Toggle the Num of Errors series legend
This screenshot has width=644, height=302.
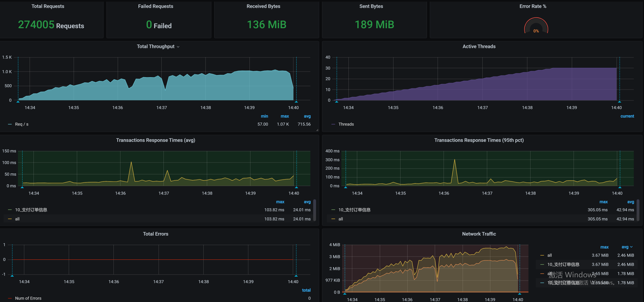28,298
